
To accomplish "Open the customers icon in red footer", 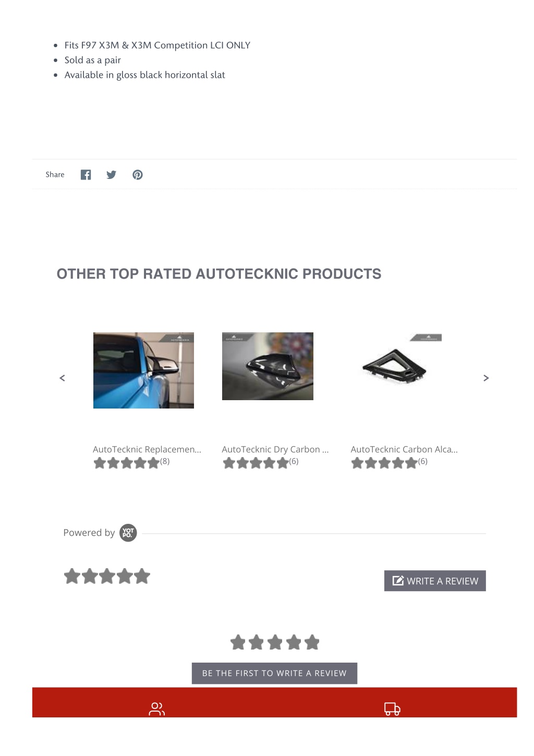I will pyautogui.click(x=156, y=709).
